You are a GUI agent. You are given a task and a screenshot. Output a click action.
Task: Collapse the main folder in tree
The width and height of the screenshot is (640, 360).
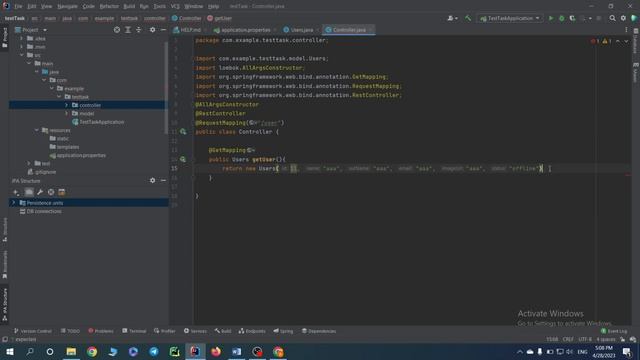coord(29,63)
